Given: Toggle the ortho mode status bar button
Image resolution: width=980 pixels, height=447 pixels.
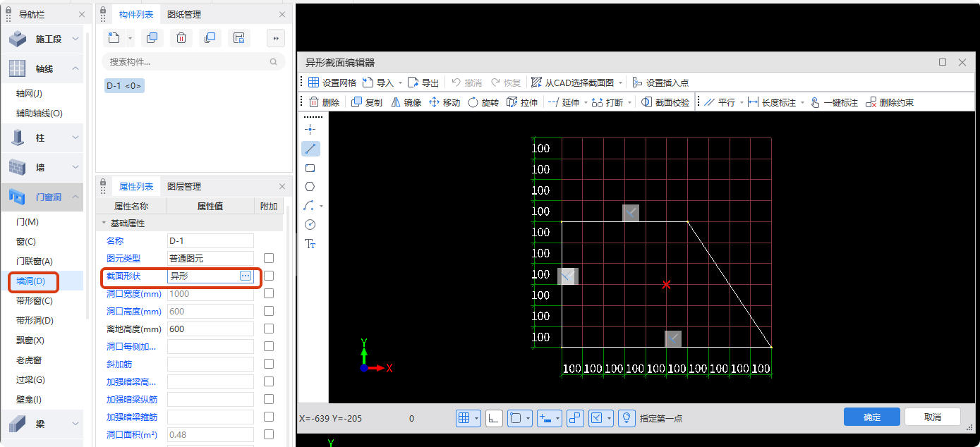Looking at the screenshot, I should coord(494,418).
